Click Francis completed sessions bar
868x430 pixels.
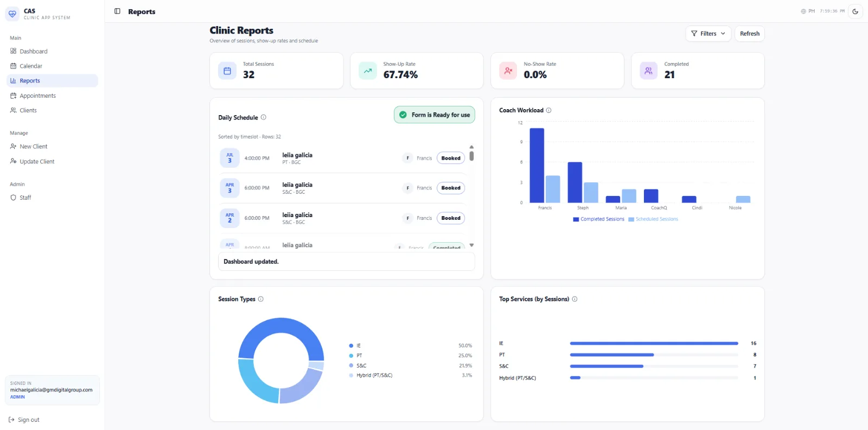(537, 165)
